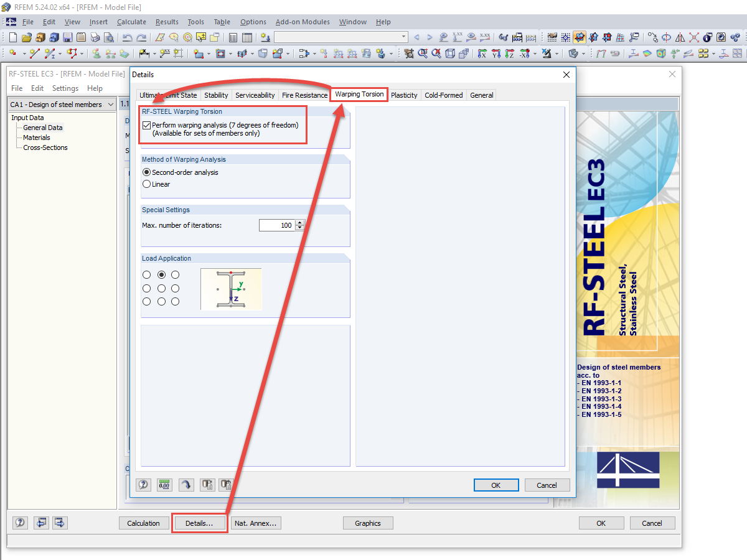
Task: Click Cancel in the Details dialog
Action: click(547, 485)
